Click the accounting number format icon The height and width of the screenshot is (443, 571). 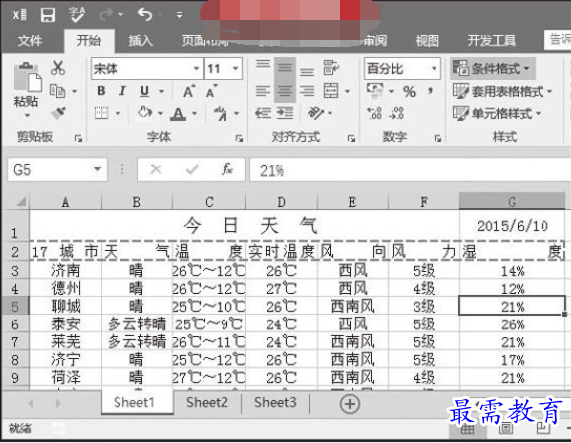click(x=375, y=91)
